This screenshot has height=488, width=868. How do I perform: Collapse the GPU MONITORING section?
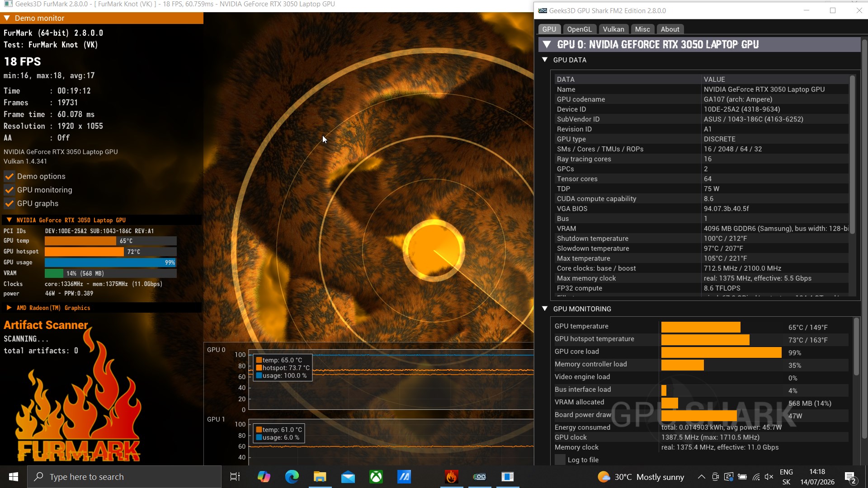tap(545, 309)
